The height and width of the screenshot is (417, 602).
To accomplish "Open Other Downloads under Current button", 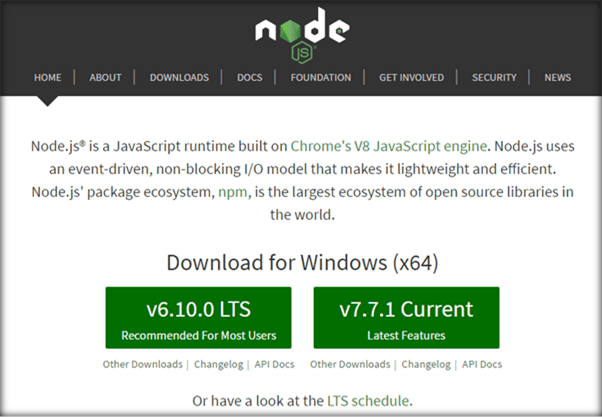I will tap(350, 365).
